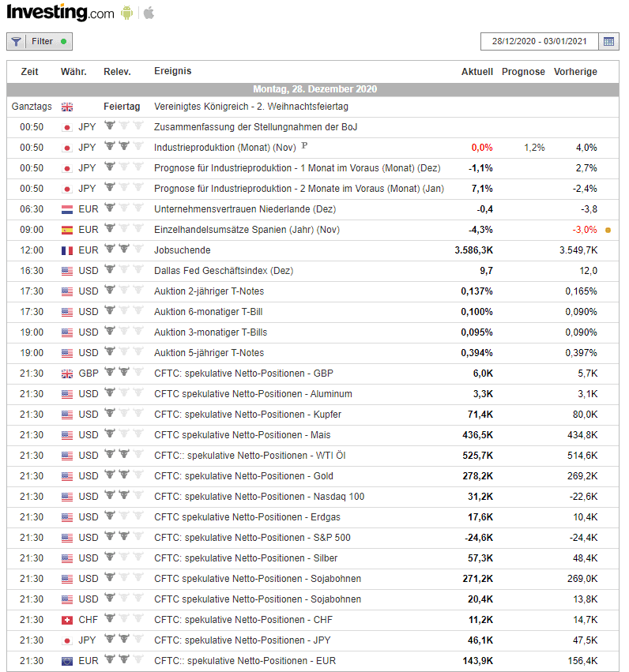629x672 pixels.
Task: Click the Währ. column header
Action: (73, 72)
